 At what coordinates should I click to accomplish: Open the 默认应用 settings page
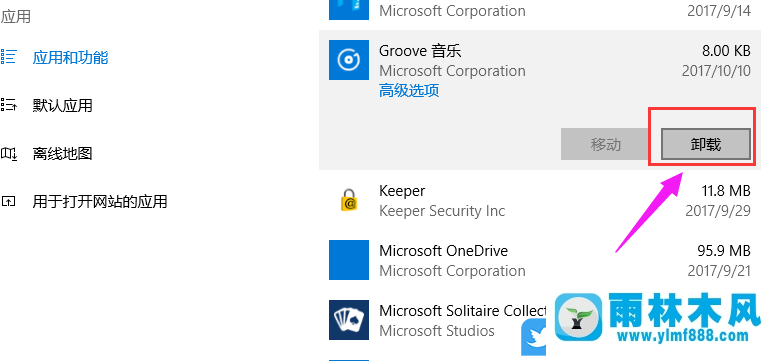click(62, 106)
